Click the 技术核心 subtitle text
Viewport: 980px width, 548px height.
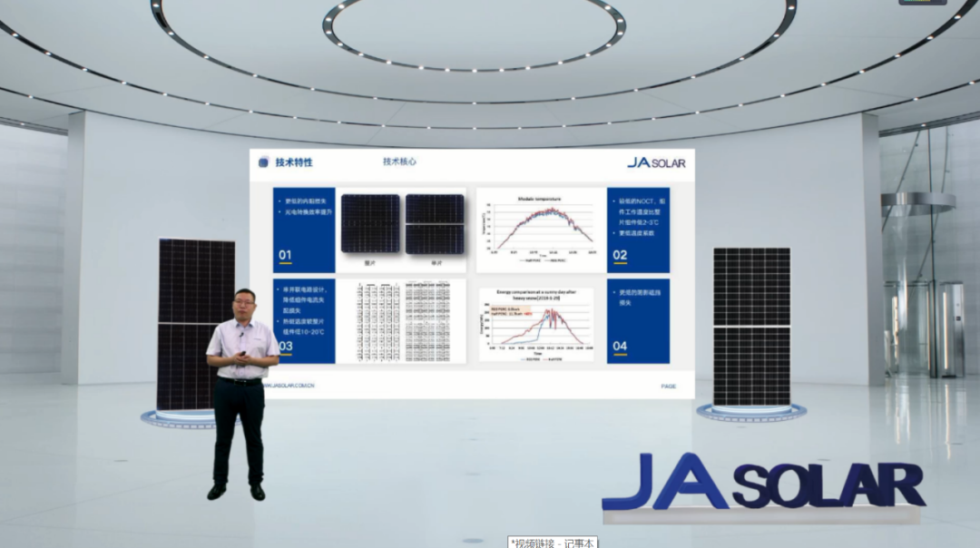point(399,162)
